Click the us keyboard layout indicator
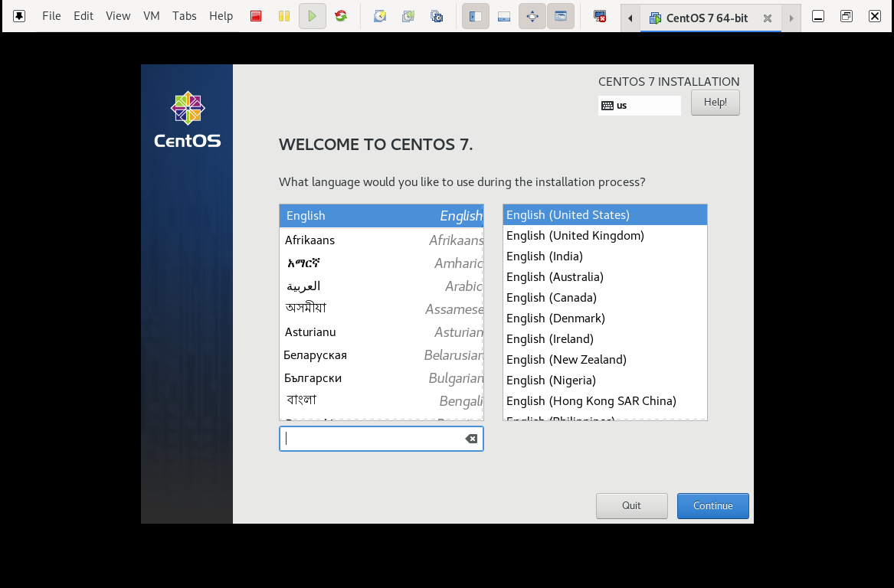 pyautogui.click(x=639, y=106)
